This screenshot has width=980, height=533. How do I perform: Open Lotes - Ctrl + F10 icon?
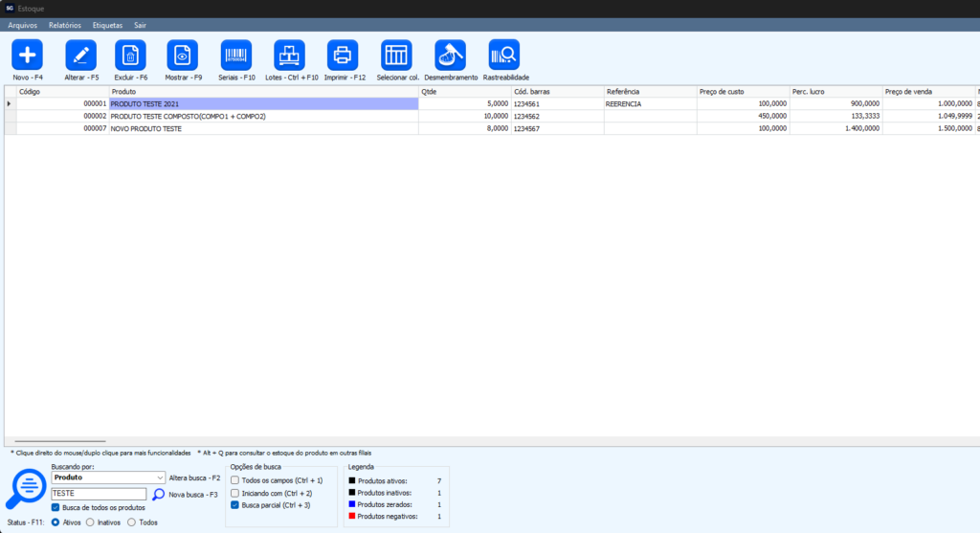click(289, 55)
